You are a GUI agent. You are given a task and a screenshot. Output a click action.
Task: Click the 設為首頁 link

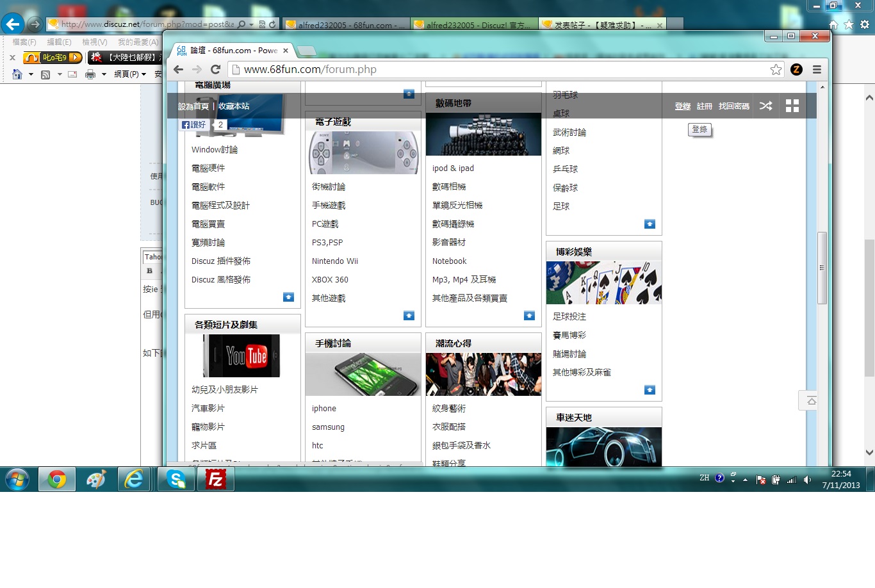click(x=193, y=106)
